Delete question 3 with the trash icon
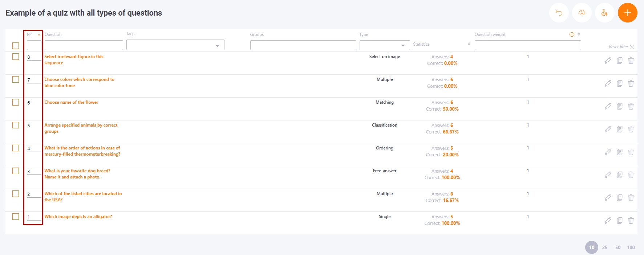 [631, 175]
